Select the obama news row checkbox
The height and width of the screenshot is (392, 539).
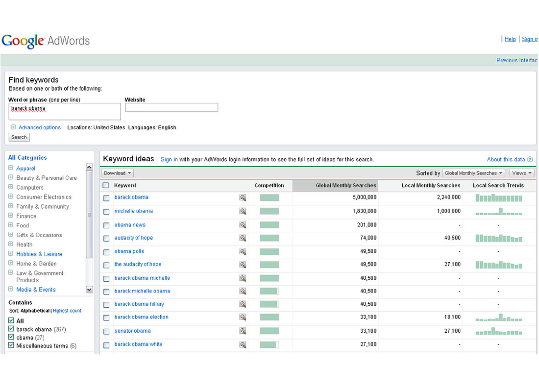tap(106, 225)
